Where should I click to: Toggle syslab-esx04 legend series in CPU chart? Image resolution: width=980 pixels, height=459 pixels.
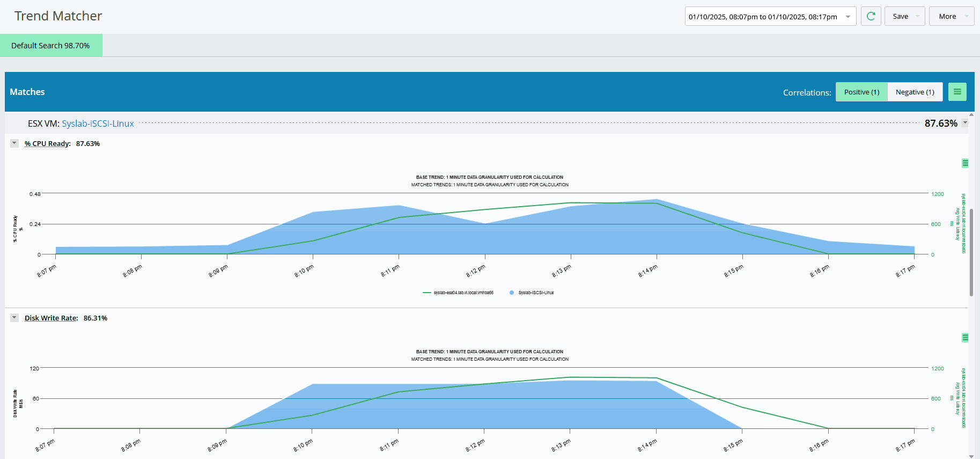pyautogui.click(x=458, y=293)
